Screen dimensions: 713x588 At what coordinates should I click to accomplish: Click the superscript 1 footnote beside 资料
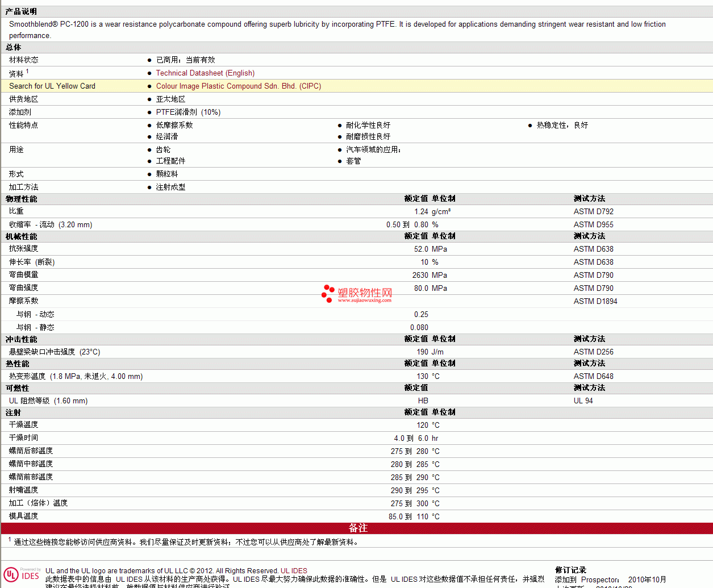27,71
